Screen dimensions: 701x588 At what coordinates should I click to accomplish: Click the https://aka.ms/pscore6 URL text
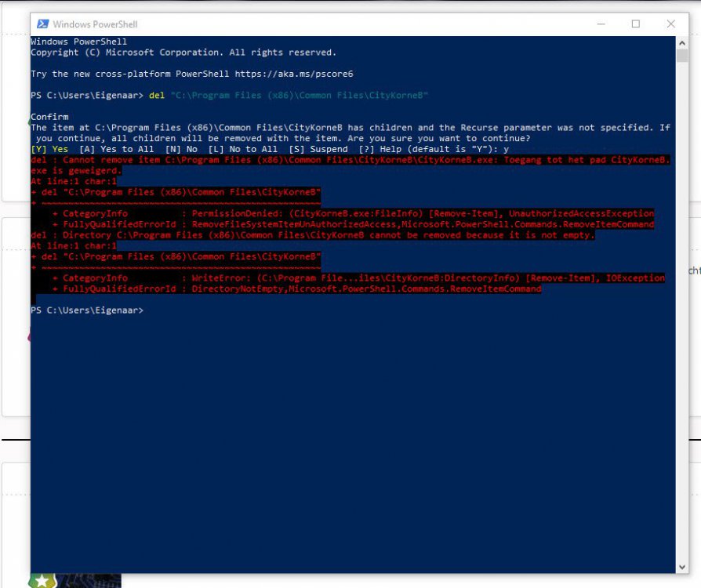[x=294, y=74]
